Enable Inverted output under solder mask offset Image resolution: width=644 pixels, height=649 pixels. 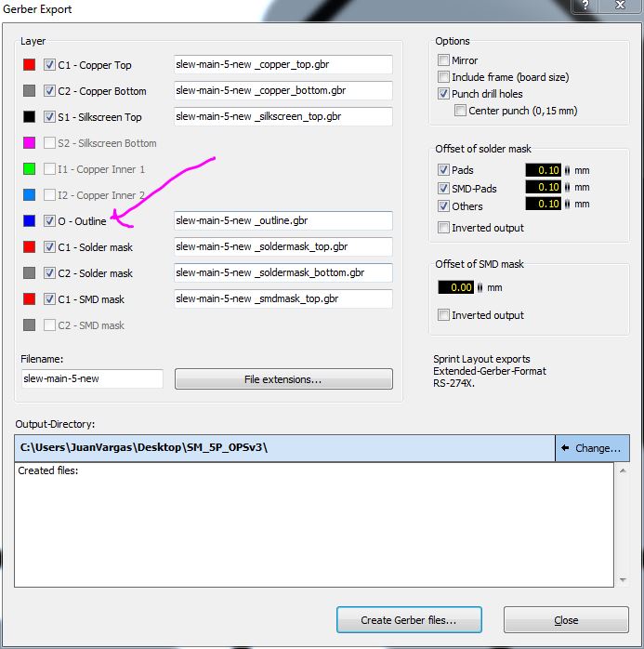coord(443,227)
